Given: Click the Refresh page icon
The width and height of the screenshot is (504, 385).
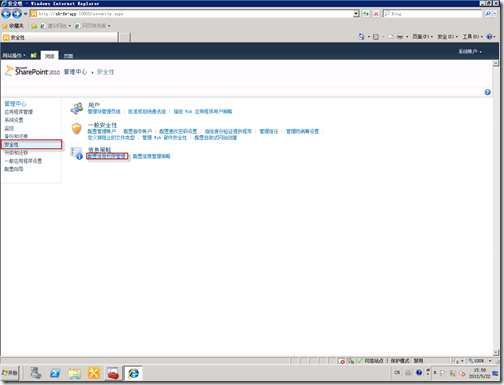Looking at the screenshot, I should (366, 14).
